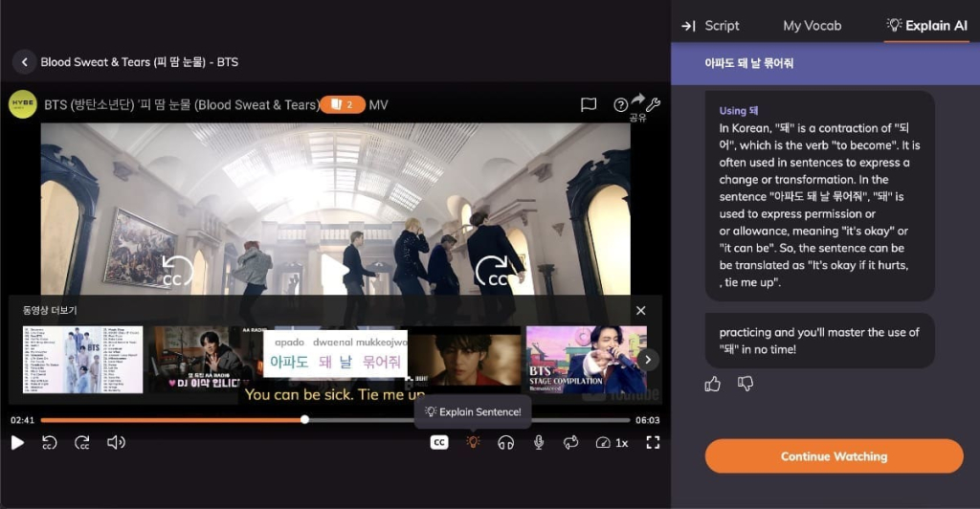Jump to next caption overlay on video

(495, 272)
